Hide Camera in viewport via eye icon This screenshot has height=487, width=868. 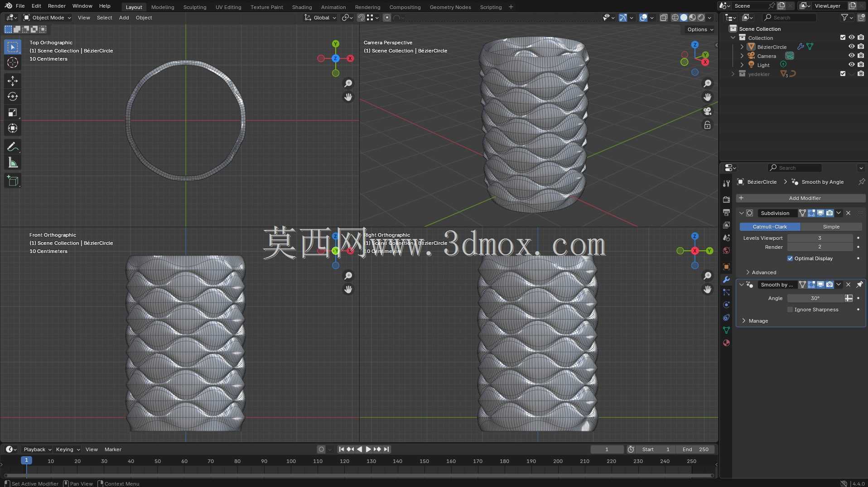(x=851, y=56)
